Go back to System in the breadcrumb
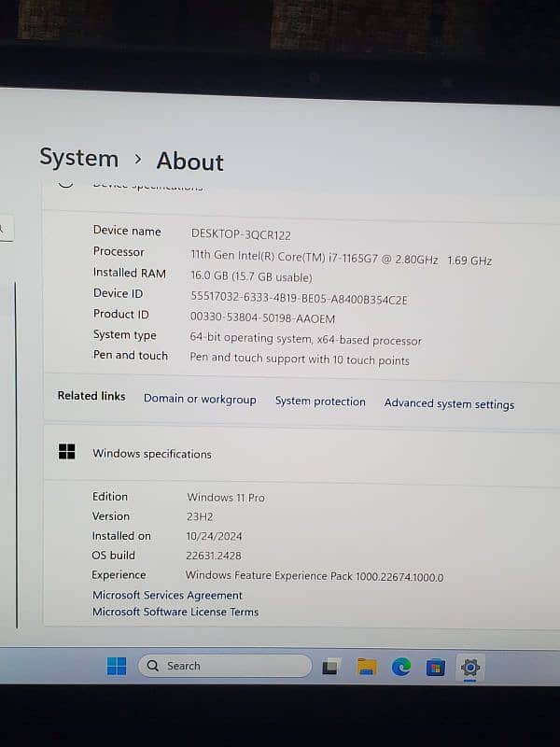 [x=78, y=158]
